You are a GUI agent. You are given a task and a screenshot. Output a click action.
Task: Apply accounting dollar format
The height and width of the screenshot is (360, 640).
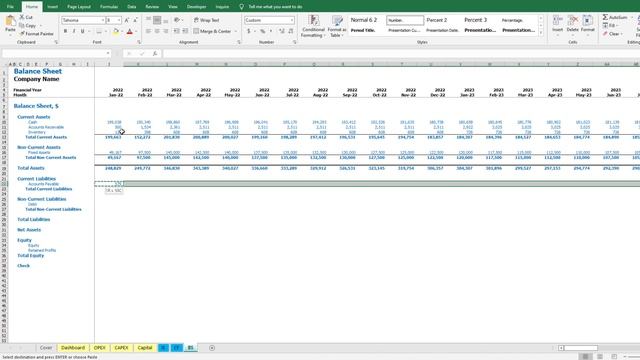[249, 31]
